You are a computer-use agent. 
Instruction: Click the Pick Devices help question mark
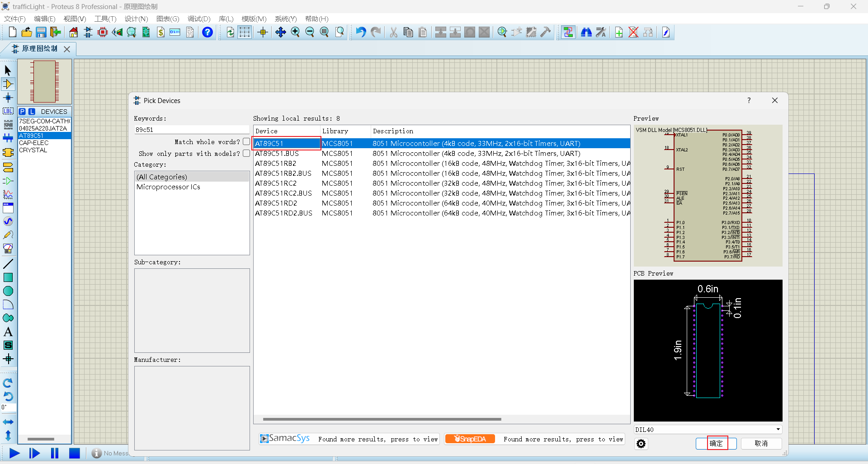pos(749,100)
